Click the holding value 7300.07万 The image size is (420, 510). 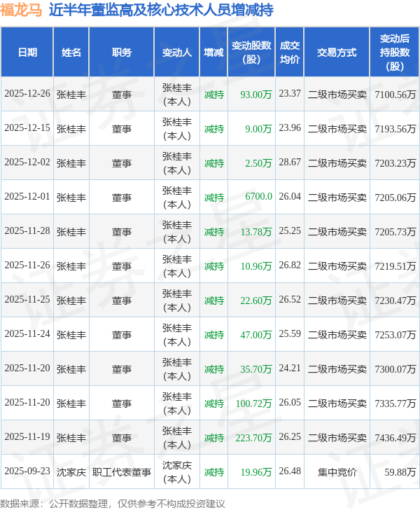coord(395,369)
